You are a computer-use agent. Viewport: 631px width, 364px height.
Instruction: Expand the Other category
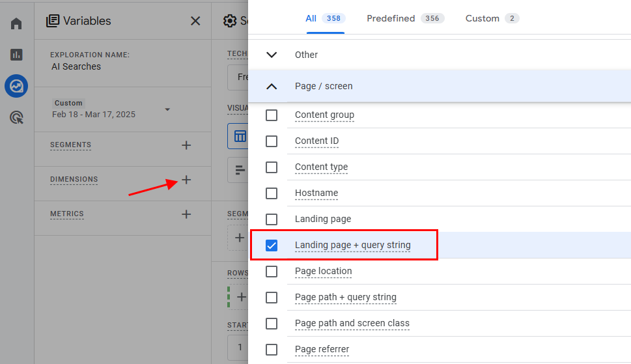coord(272,55)
